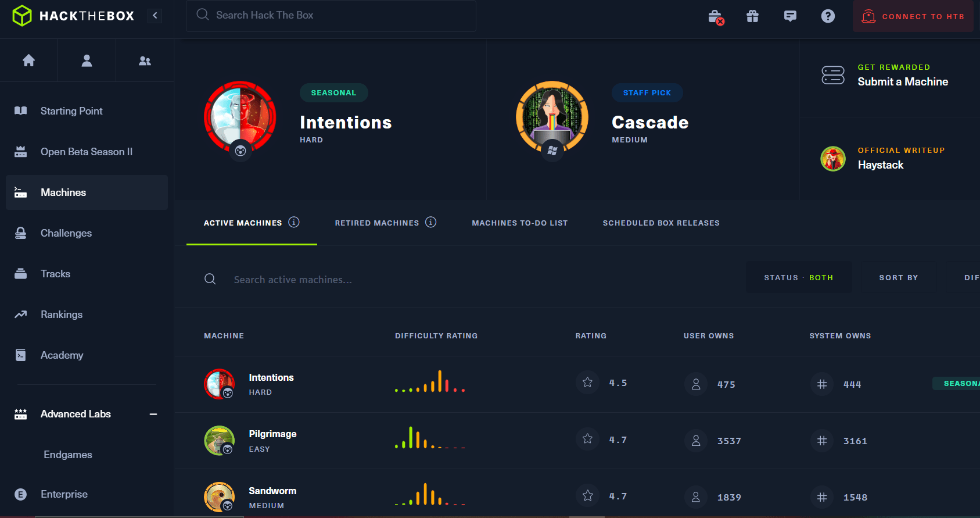Click the system owns hash icon for Sandworm
The width and height of the screenshot is (980, 518).
[822, 497]
